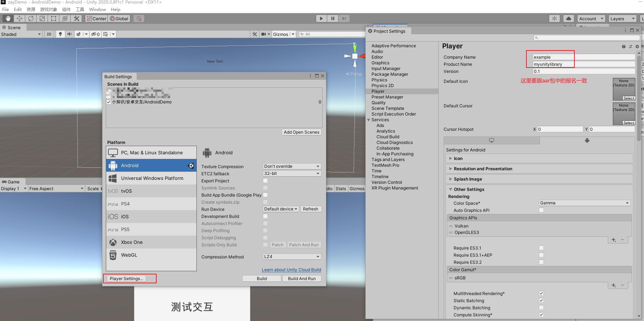644x321 pixels.
Task: Toggle scene audio speaker icon
Action: click(x=70, y=34)
